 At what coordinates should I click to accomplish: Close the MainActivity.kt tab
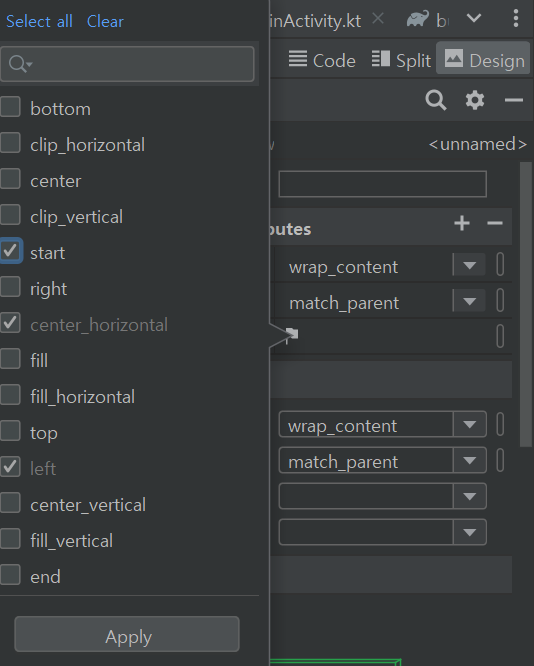click(x=378, y=19)
